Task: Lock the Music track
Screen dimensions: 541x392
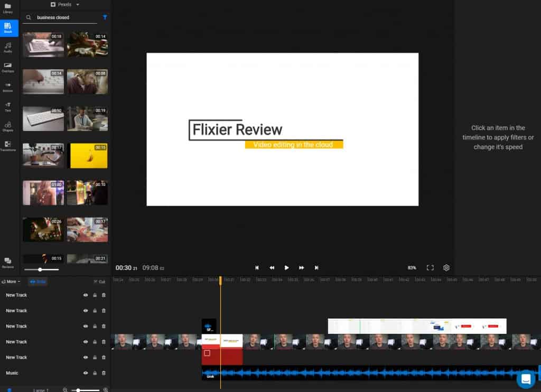Action: pyautogui.click(x=95, y=373)
